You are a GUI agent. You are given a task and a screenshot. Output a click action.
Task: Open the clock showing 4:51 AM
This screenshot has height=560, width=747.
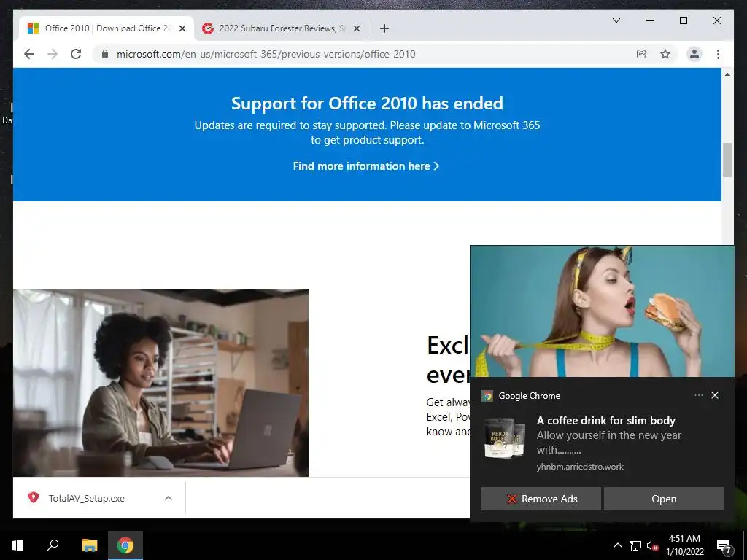(684, 545)
